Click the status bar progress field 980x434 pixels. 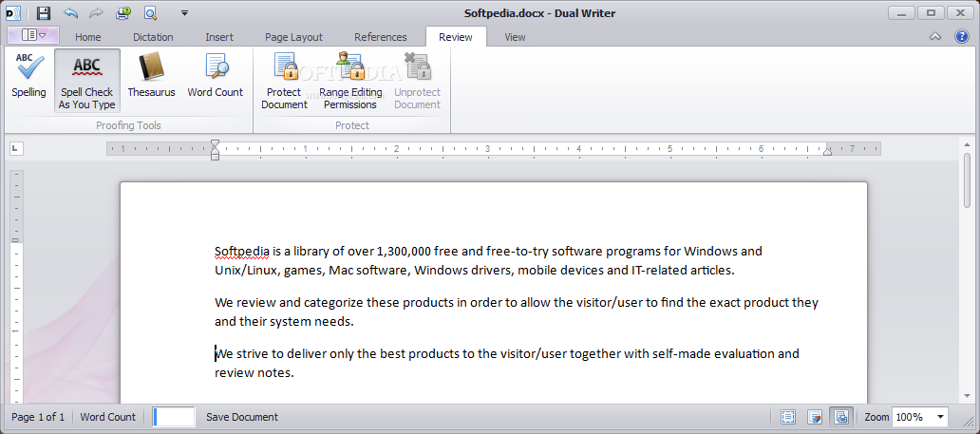point(174,417)
